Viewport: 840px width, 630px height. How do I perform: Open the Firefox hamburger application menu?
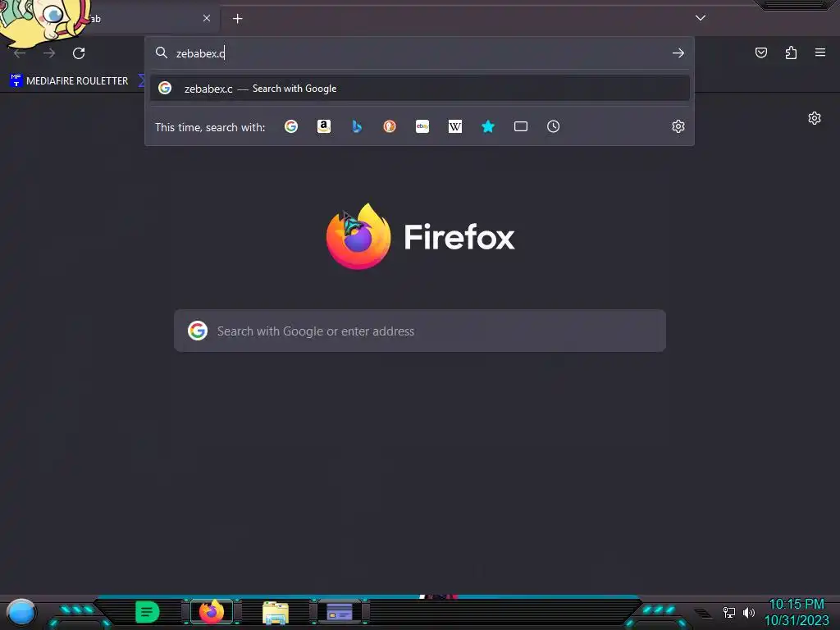(x=820, y=52)
